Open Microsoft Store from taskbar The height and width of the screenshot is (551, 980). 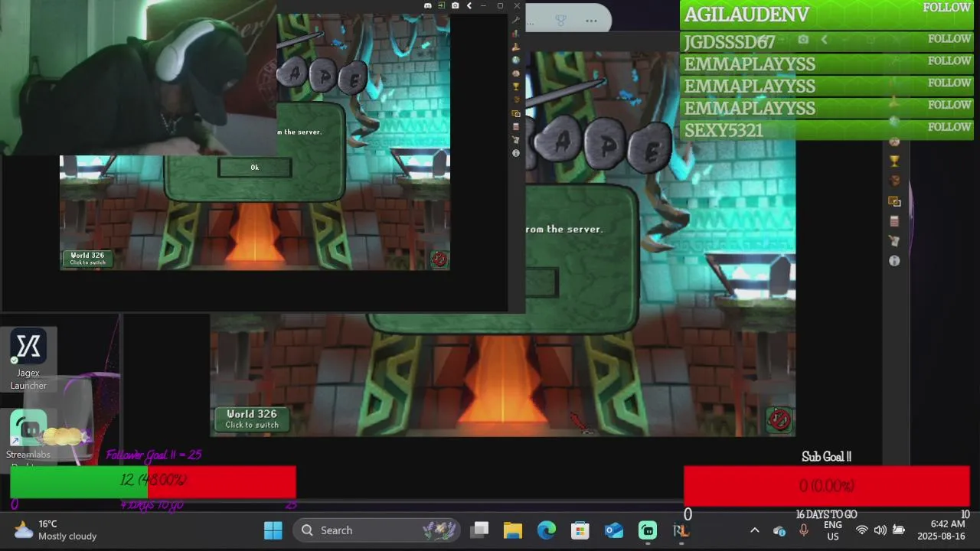point(580,530)
